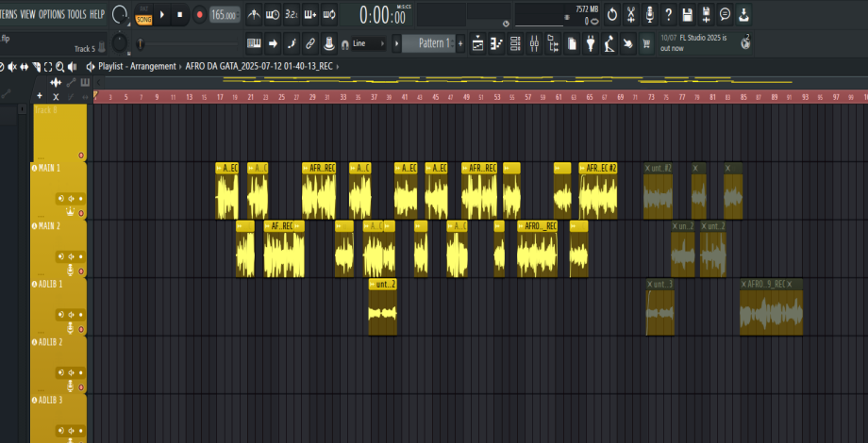Open the touch controller icon
868x443 pixels.
coord(628,43)
